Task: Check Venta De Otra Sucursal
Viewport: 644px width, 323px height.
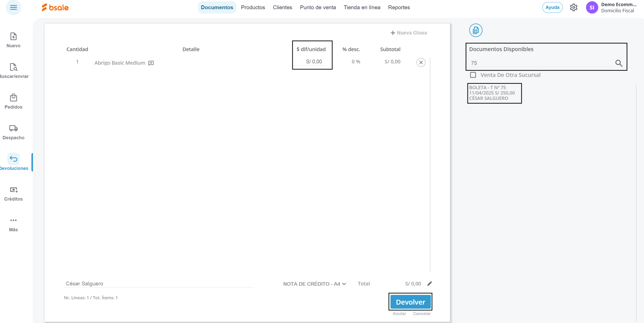Action: (x=473, y=75)
